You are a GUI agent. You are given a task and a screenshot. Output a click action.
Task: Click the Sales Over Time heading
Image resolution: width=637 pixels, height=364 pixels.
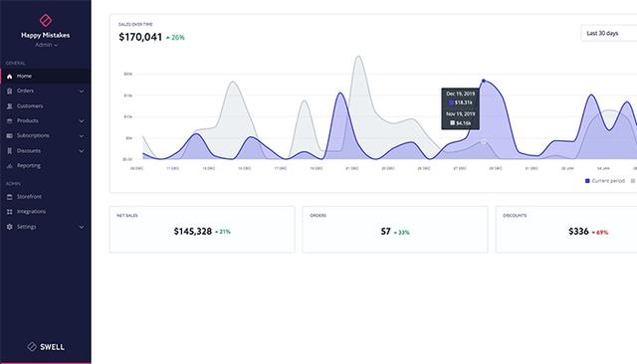[x=135, y=24]
